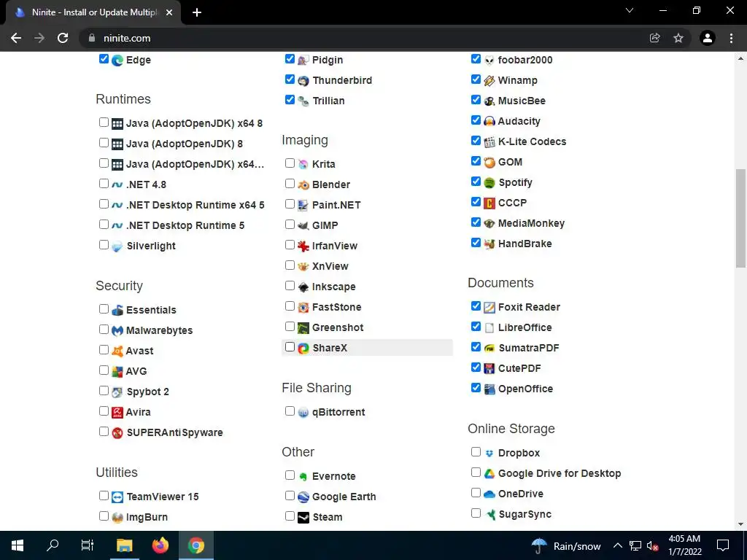The width and height of the screenshot is (747, 560).
Task: Click the ImgBurn label
Action: (147, 517)
